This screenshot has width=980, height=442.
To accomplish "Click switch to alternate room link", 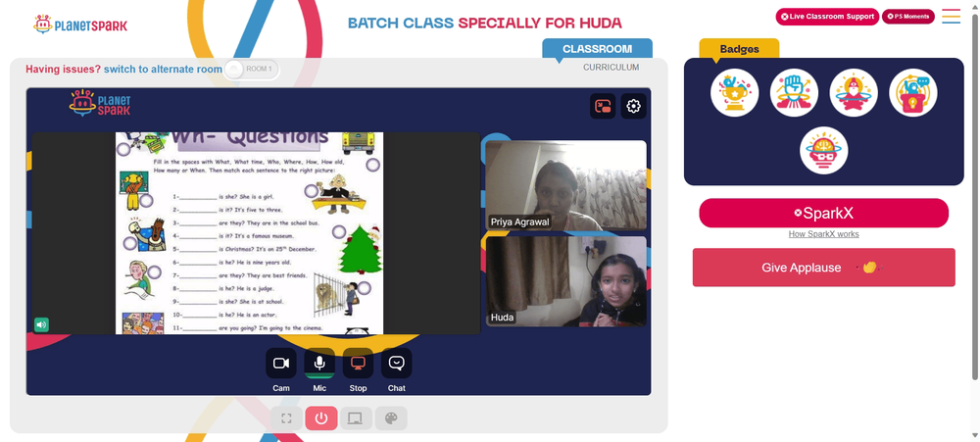I will coord(163,70).
